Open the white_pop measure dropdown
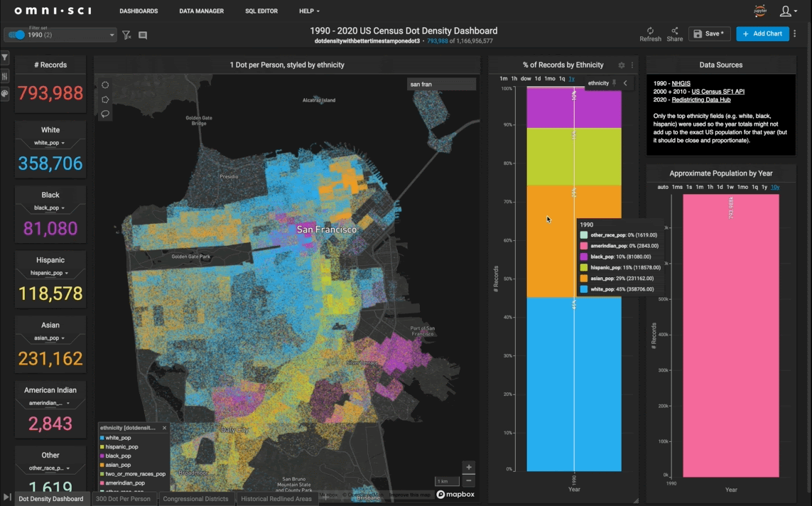Screen dimensions: 812x506 click(x=50, y=144)
